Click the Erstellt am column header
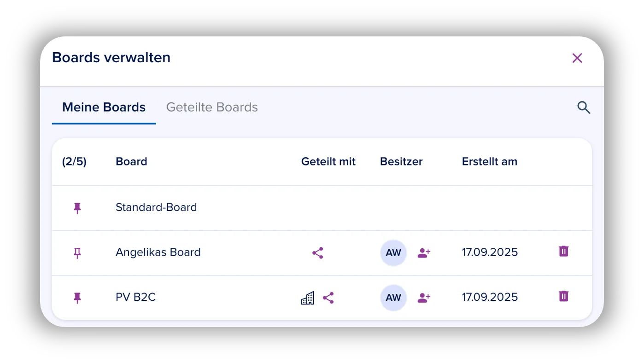This screenshot has height=363, width=644. 490,162
